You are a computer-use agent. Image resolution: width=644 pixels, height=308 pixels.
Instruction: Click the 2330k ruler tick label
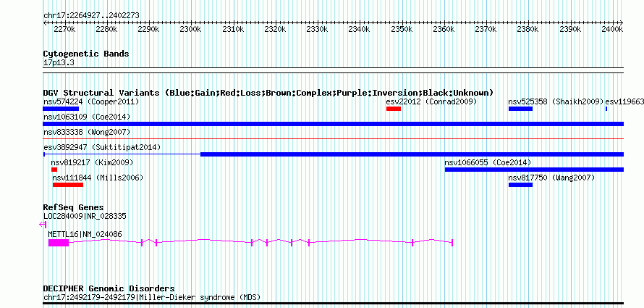318,30
